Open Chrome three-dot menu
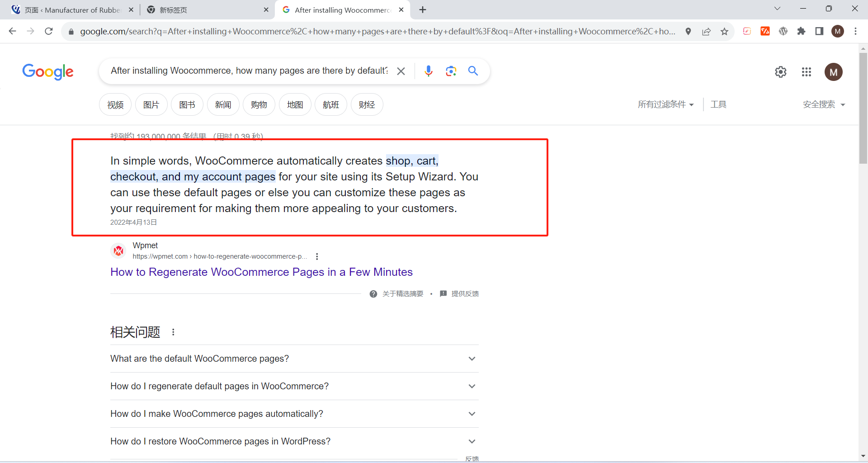Viewport: 868px width, 463px height. [x=855, y=31]
